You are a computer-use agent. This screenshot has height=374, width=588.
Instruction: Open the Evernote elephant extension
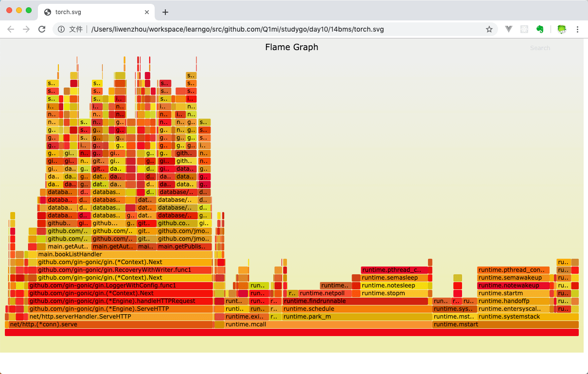click(x=539, y=29)
